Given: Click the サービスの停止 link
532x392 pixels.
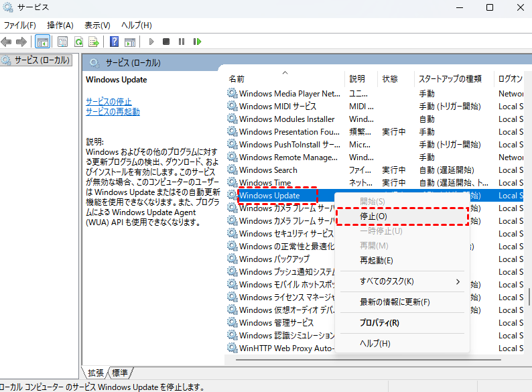Looking at the screenshot, I should pos(109,101).
